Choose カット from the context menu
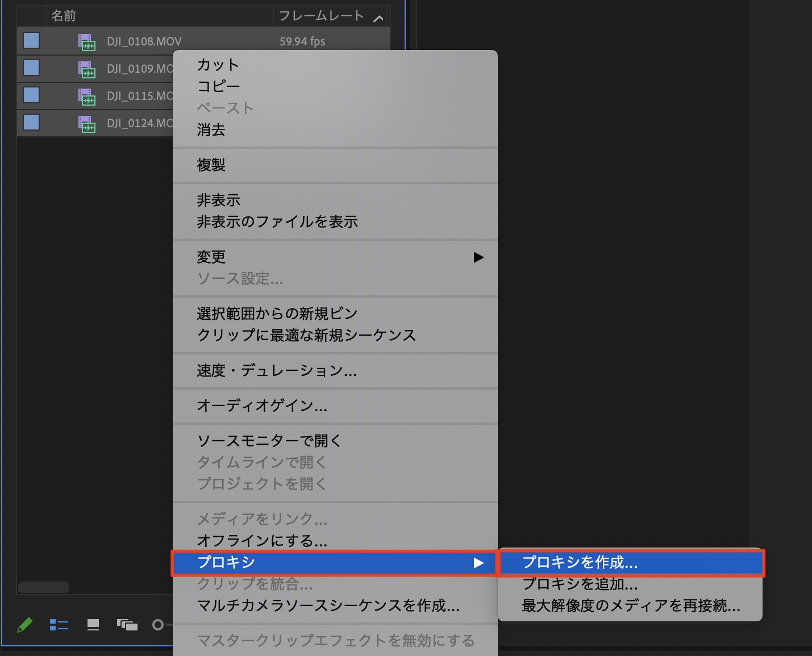The width and height of the screenshot is (812, 656). click(218, 65)
